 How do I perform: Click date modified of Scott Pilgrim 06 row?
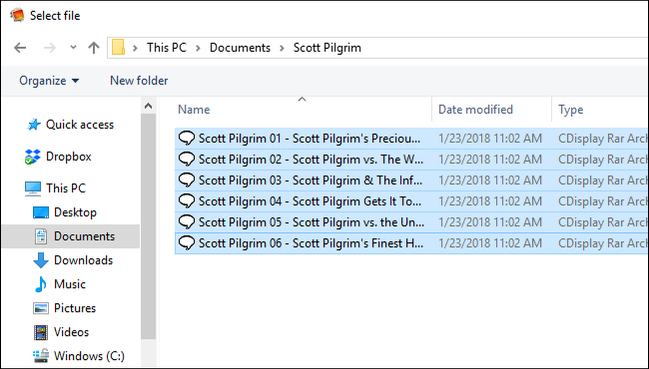[490, 243]
